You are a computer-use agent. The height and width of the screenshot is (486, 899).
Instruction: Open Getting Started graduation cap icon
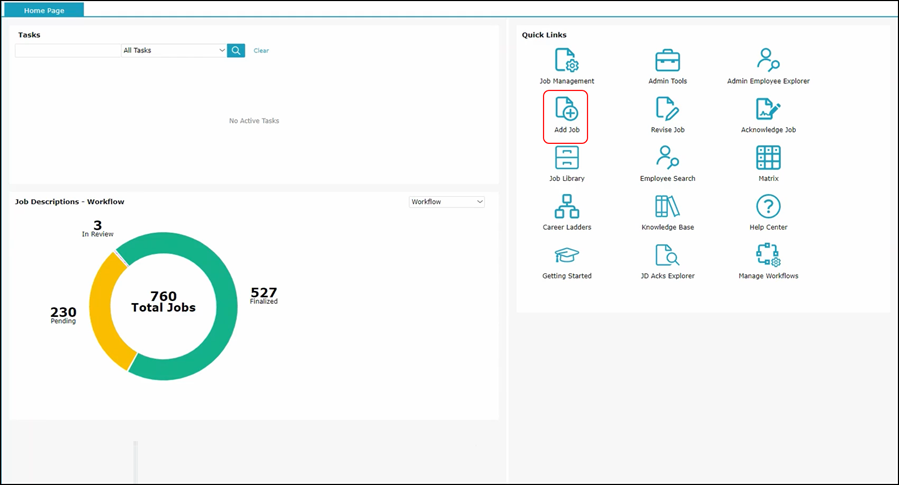[x=566, y=255]
